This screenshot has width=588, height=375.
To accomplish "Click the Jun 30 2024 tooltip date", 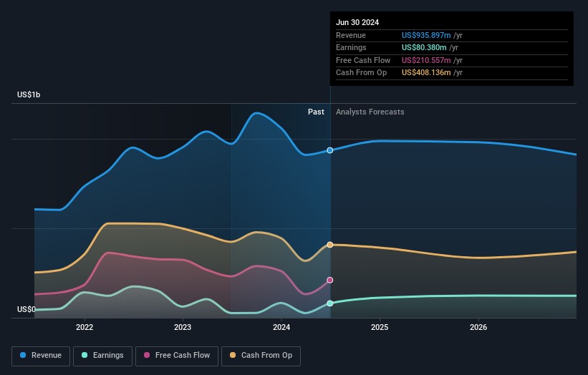I will [x=357, y=22].
